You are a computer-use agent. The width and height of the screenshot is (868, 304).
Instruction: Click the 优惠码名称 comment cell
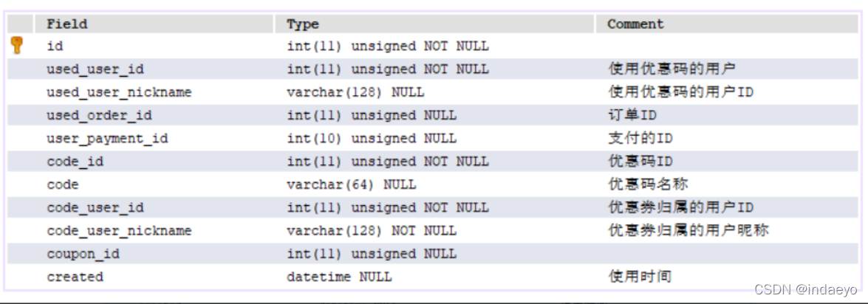tap(648, 184)
